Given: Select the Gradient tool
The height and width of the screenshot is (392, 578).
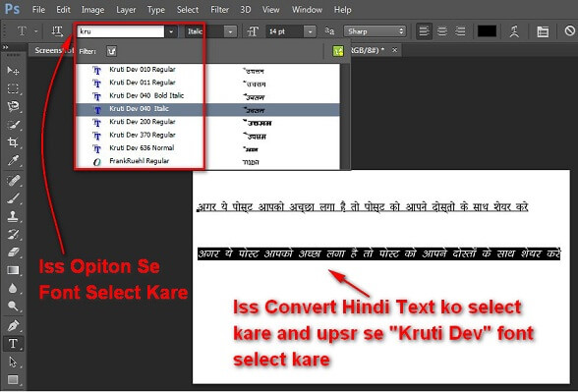Looking at the screenshot, I should (x=13, y=270).
